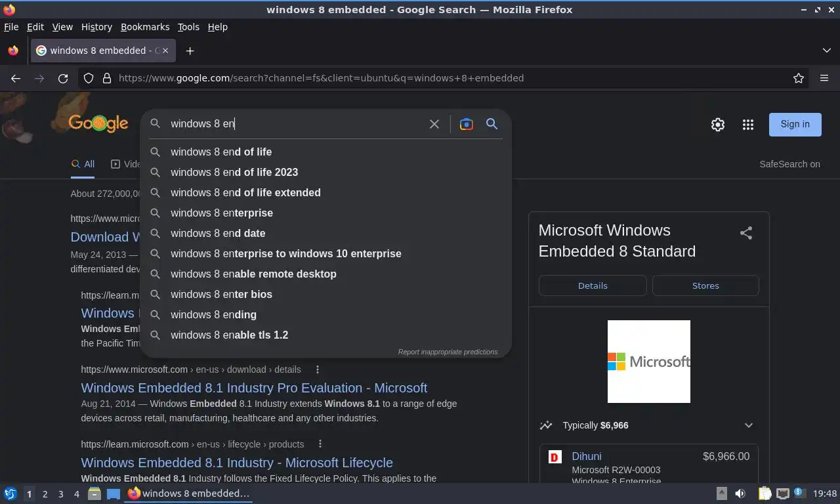Viewport: 840px width, 504px height.
Task: Choose suggestion windows 8 end of life
Action: click(325, 152)
